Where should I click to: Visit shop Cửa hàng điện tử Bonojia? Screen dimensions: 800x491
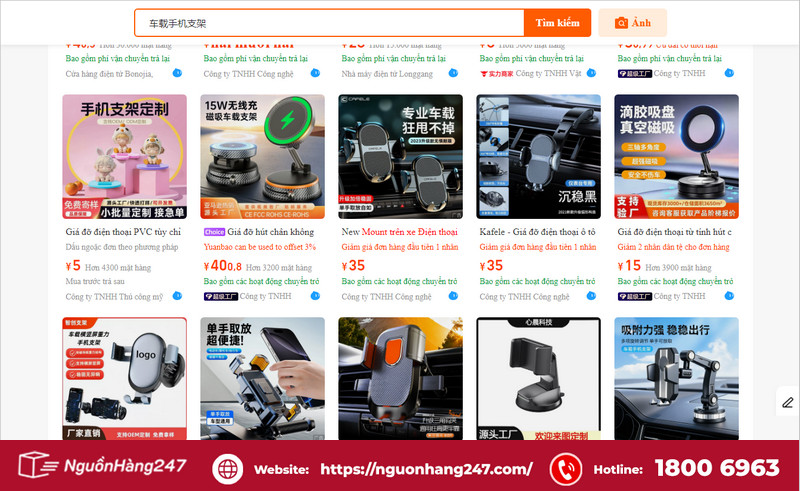(x=109, y=74)
